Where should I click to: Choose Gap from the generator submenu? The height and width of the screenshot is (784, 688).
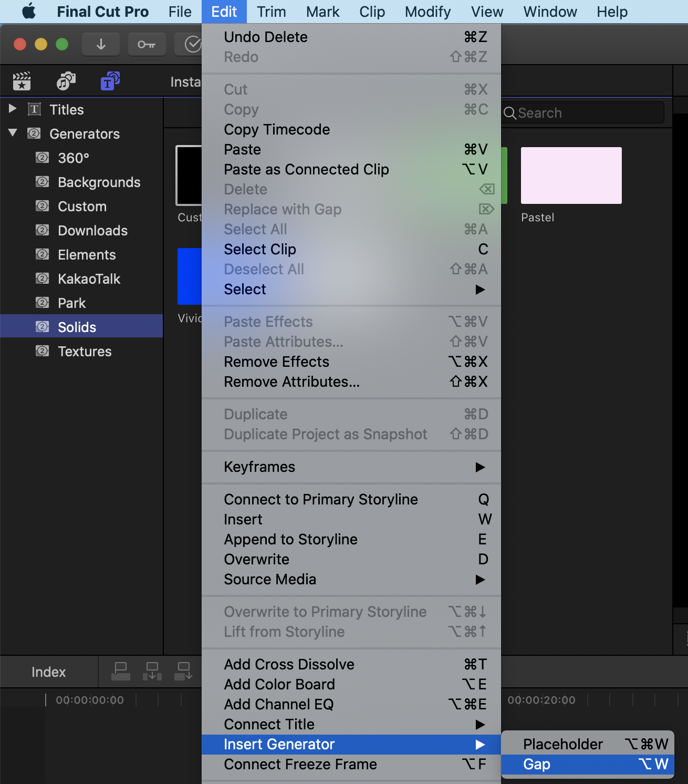pos(587,764)
